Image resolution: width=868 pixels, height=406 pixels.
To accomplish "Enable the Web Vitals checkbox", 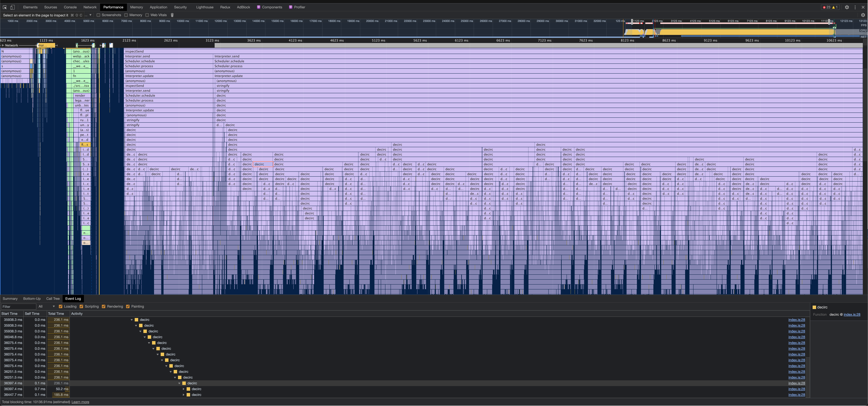I will [x=147, y=15].
